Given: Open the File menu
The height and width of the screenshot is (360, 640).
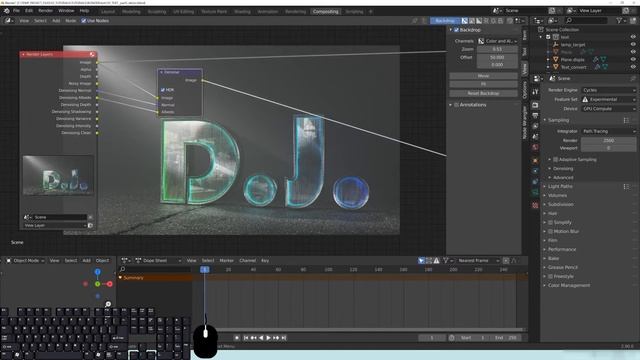Looking at the screenshot, I should tap(16, 11).
